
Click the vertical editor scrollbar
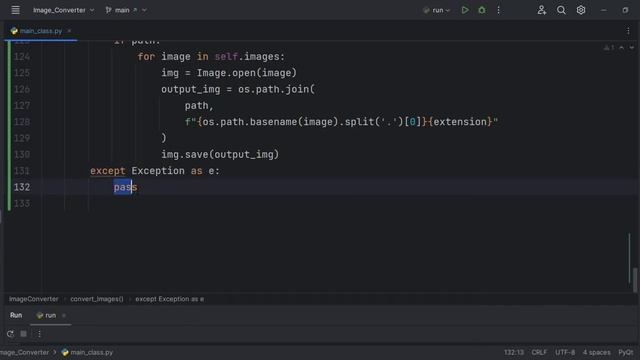tap(635, 279)
